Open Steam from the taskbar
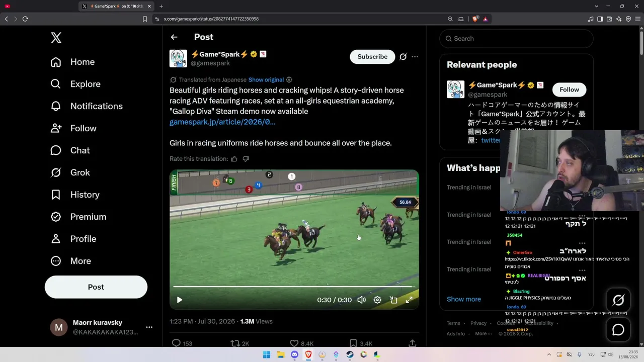This screenshot has width=644, height=362. (x=350, y=354)
